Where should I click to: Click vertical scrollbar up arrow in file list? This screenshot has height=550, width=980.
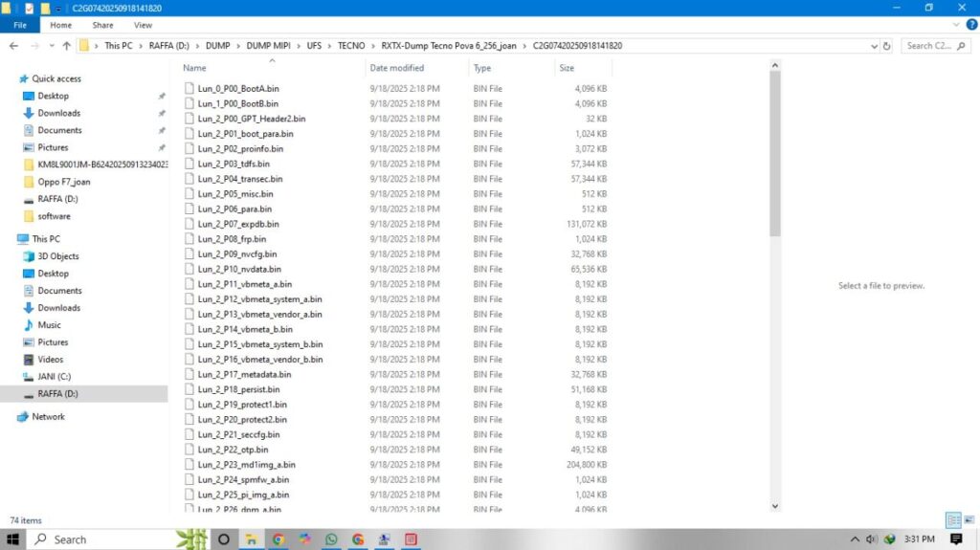(x=775, y=65)
